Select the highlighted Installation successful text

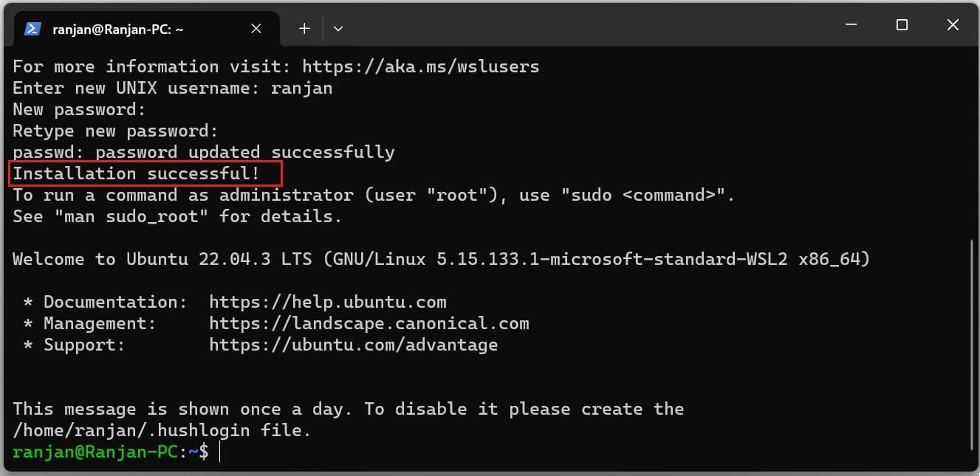[x=145, y=173]
